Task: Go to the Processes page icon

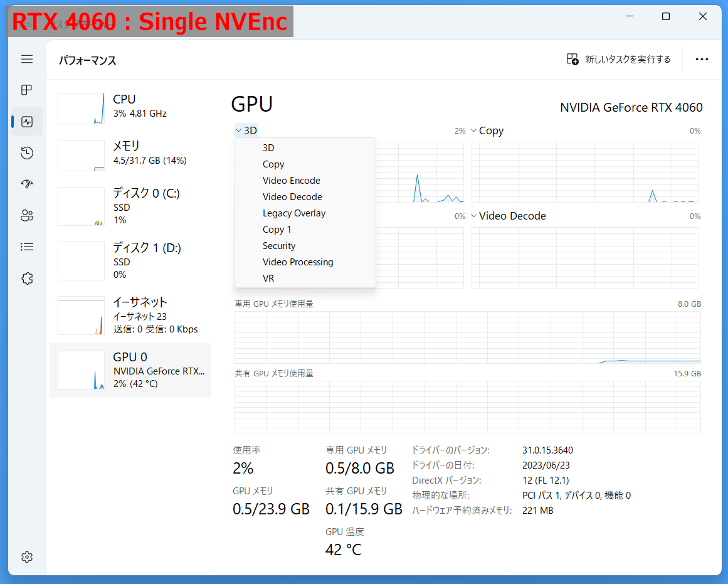Action: click(x=27, y=90)
